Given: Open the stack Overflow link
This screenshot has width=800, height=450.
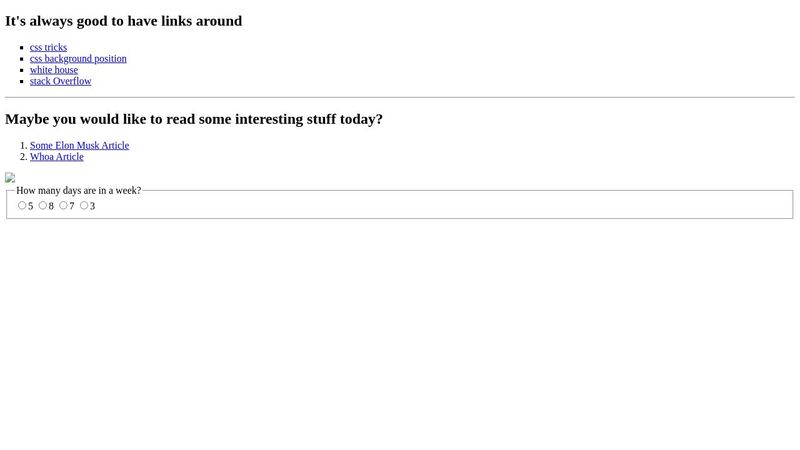Looking at the screenshot, I should (60, 81).
